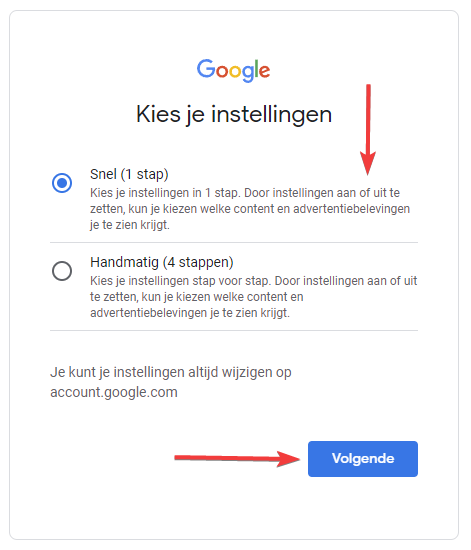Select the Snel (1 stap) radio button
The image size is (471, 550).
62,183
